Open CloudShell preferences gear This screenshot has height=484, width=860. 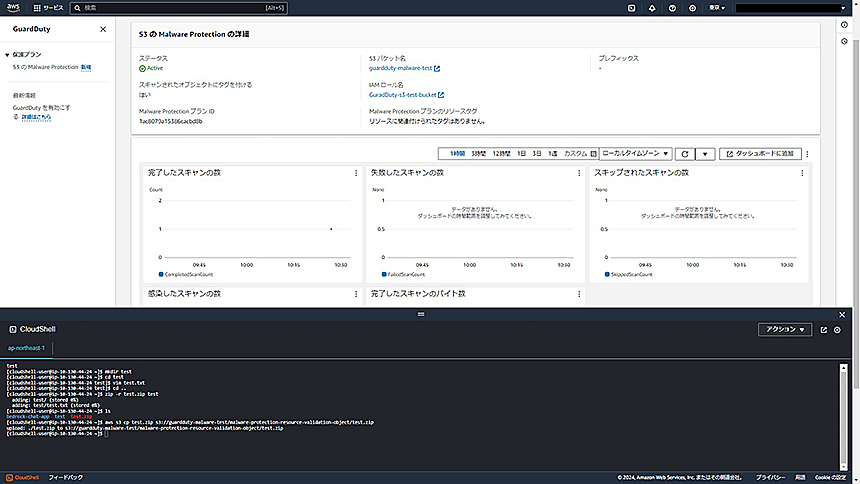pos(838,330)
